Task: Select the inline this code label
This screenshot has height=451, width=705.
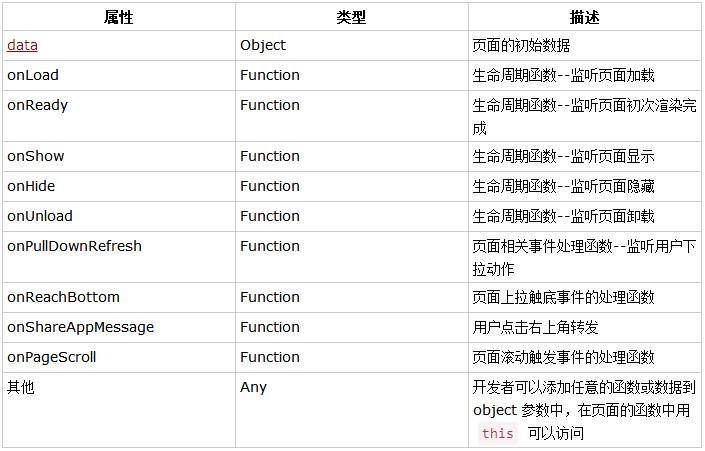Action: point(497,433)
